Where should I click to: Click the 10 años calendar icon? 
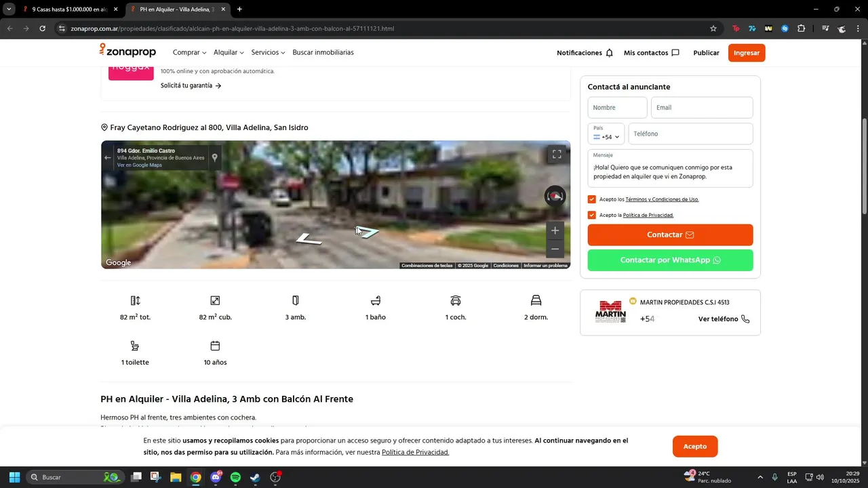215,346
